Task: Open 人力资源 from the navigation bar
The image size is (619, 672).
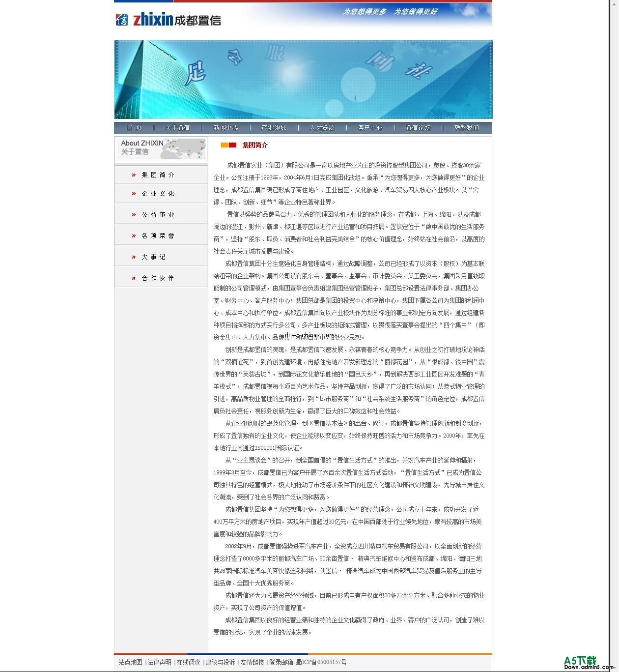Action: click(x=322, y=128)
